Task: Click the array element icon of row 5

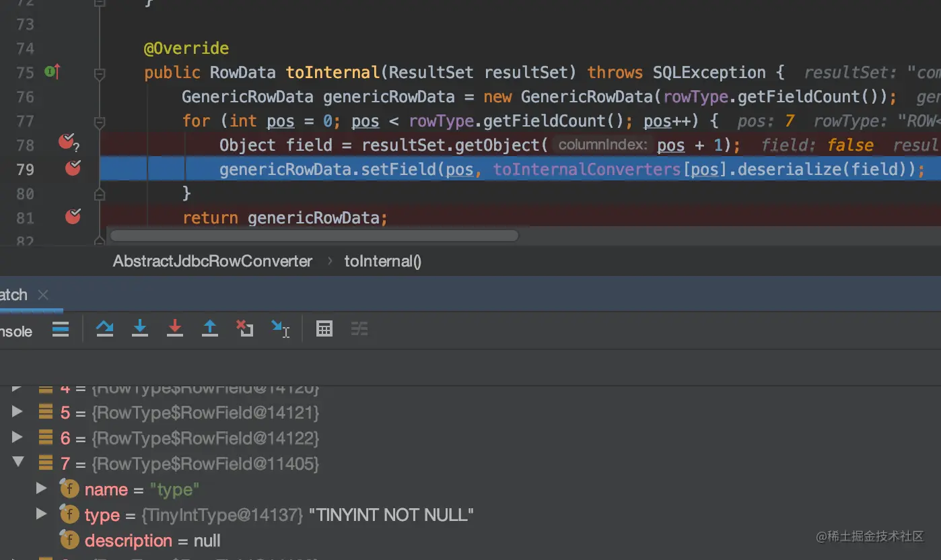Action: pyautogui.click(x=45, y=412)
